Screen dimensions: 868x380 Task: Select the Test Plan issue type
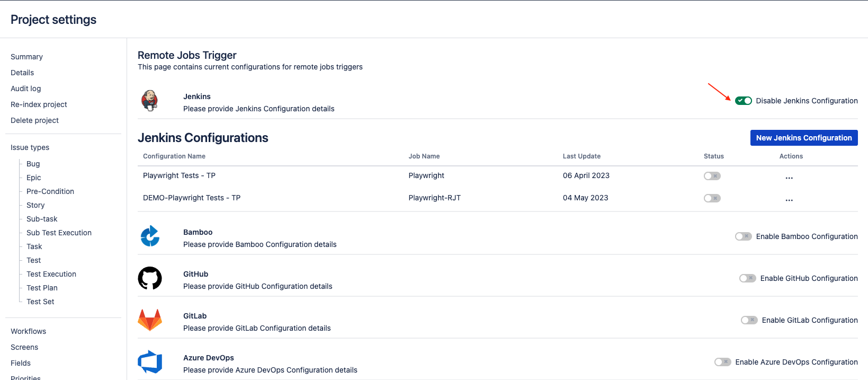[x=42, y=288]
